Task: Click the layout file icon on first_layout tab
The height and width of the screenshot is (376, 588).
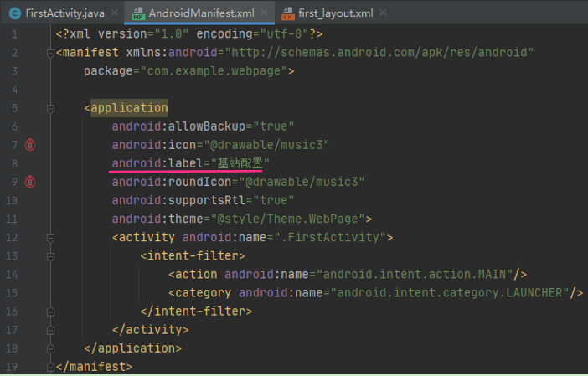Action: coord(288,13)
